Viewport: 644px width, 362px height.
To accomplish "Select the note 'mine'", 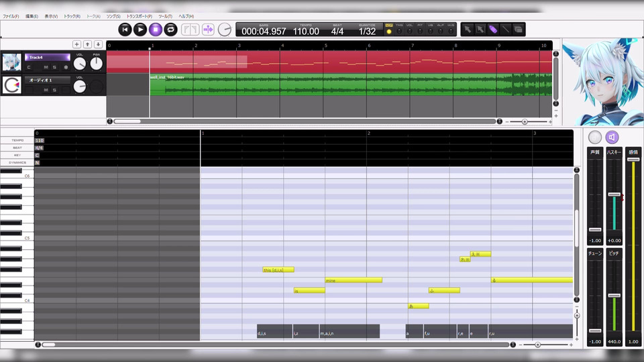I will coord(354,280).
